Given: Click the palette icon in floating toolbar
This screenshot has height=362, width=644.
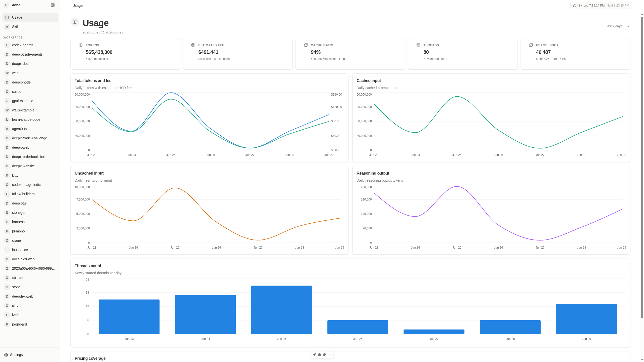Looking at the screenshot, I should click(x=325, y=355).
